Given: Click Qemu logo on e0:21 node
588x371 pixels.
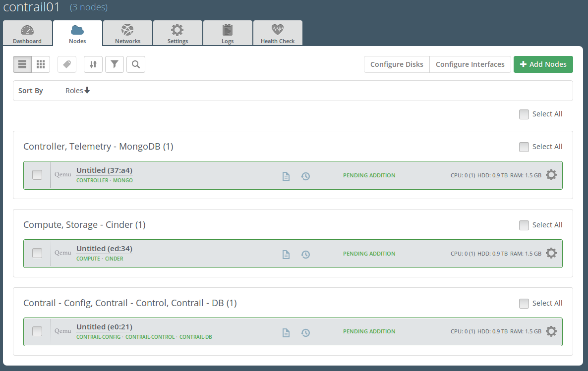Looking at the screenshot, I should tap(62, 331).
